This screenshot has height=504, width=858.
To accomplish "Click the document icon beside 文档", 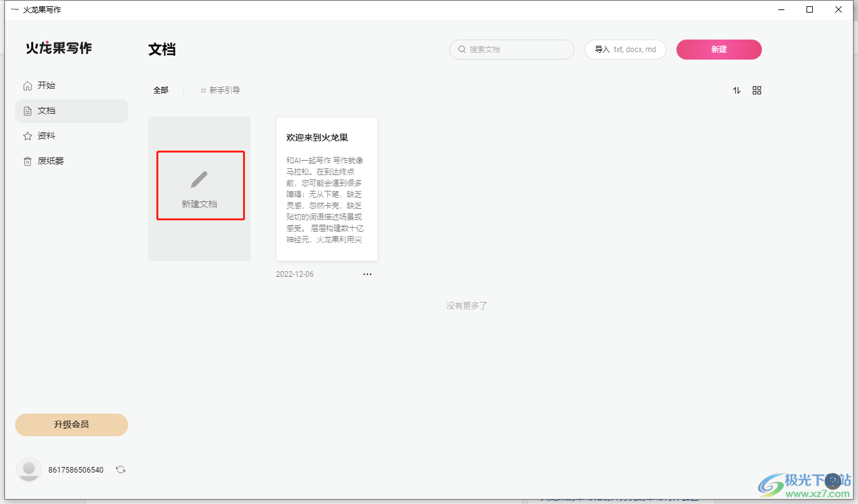I will [27, 110].
